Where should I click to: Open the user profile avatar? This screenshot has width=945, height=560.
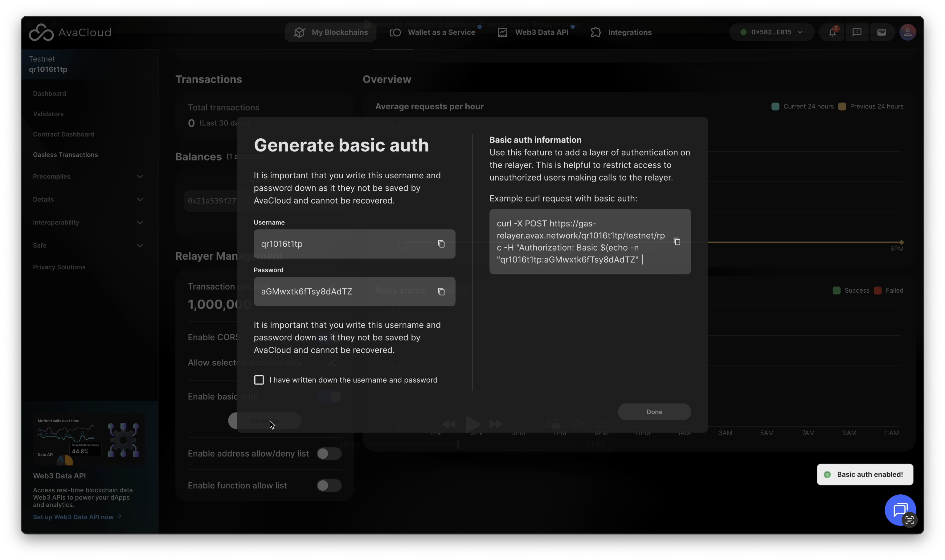pos(907,32)
